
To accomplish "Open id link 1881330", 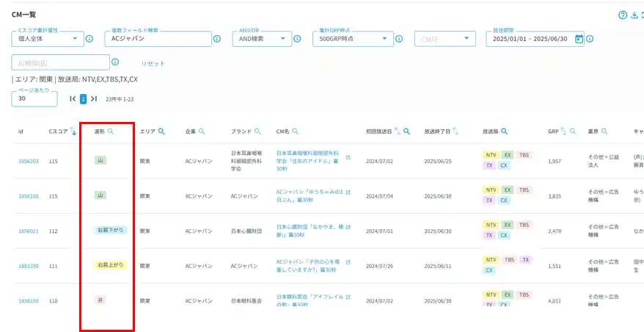I will [29, 266].
